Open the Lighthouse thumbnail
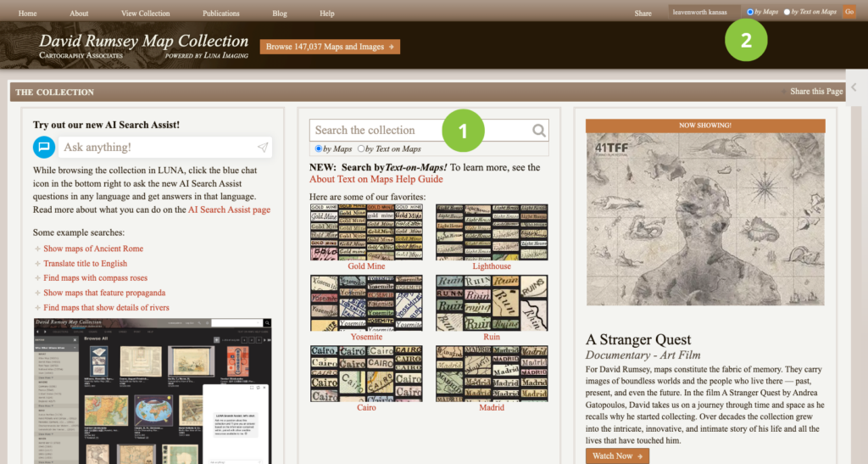The image size is (868, 464). click(x=492, y=232)
